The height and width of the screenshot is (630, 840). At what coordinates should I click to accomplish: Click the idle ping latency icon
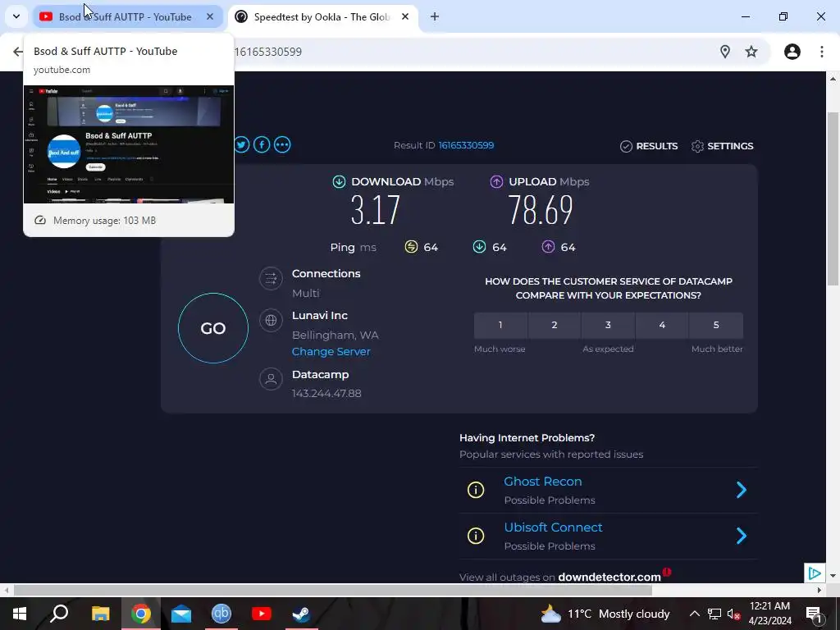click(x=411, y=247)
